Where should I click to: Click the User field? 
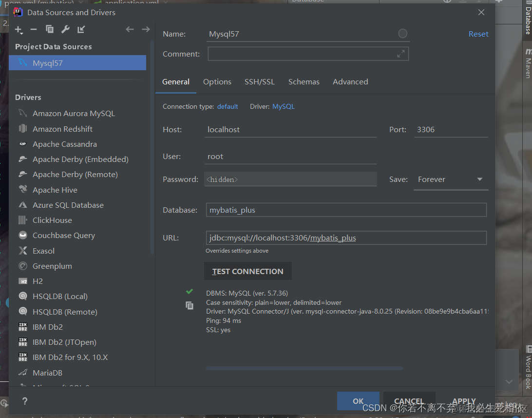[x=291, y=157]
